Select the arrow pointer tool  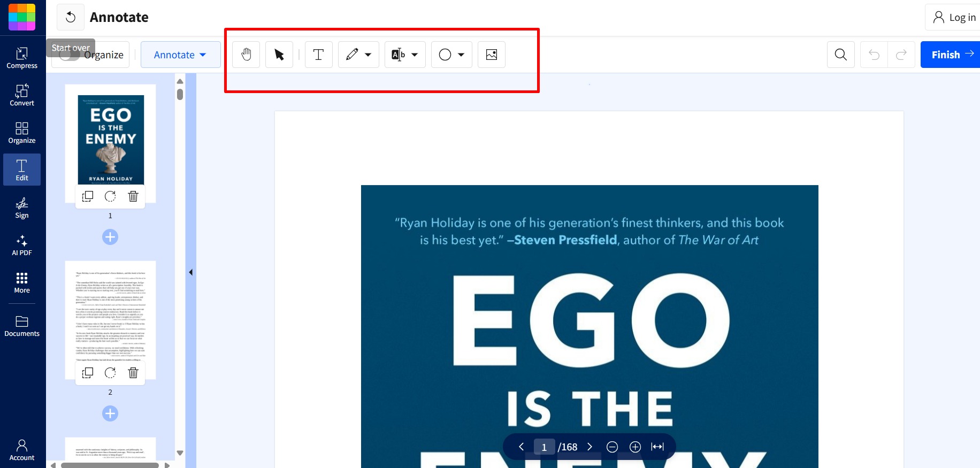pos(279,55)
